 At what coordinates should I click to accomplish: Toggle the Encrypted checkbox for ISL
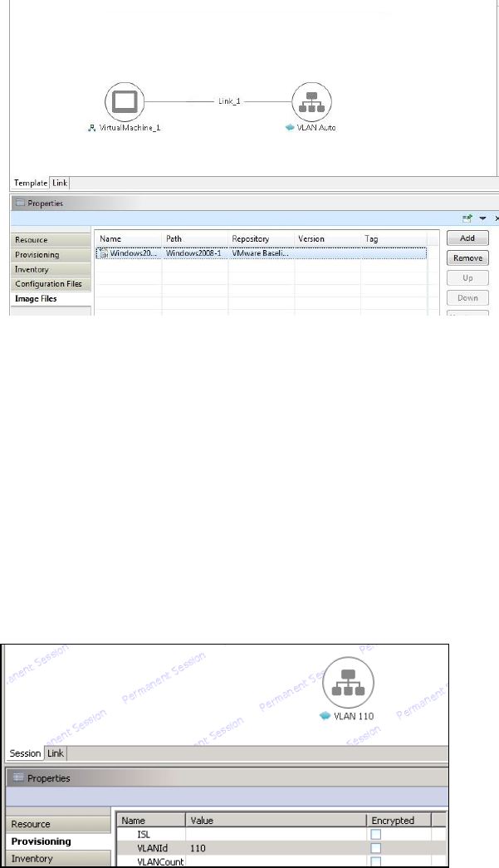376,834
